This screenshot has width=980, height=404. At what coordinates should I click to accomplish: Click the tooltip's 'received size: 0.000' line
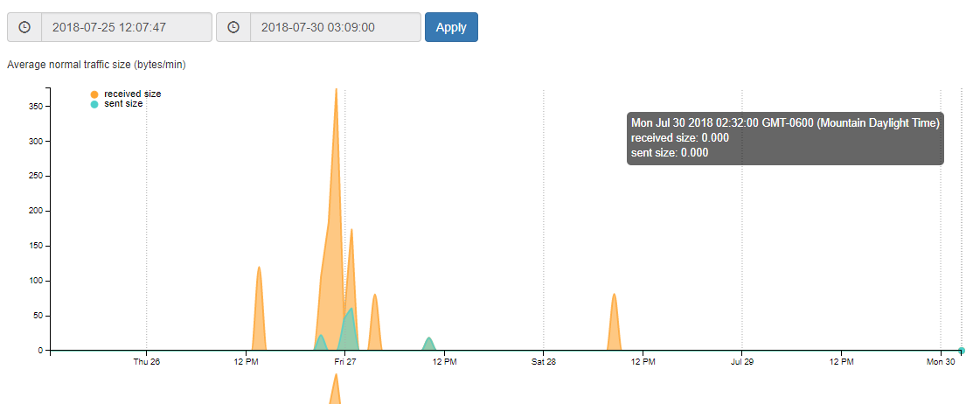(680, 137)
